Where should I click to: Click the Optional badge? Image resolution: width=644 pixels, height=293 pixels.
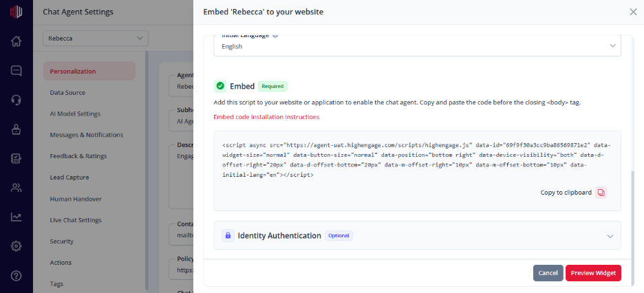point(339,235)
